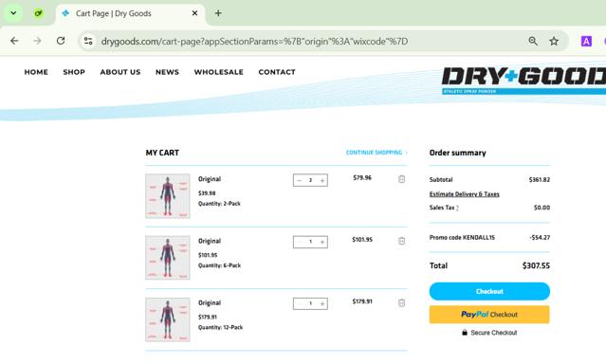Click the Dry Goods logo

coord(523,80)
